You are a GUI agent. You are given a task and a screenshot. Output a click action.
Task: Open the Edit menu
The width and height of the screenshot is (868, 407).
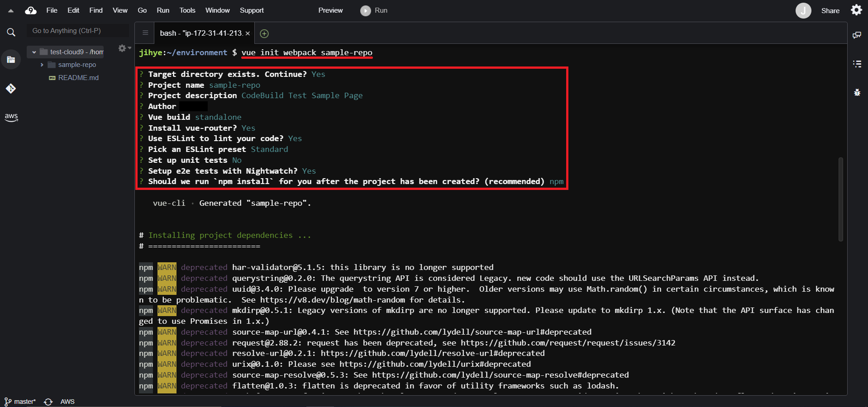click(x=73, y=10)
